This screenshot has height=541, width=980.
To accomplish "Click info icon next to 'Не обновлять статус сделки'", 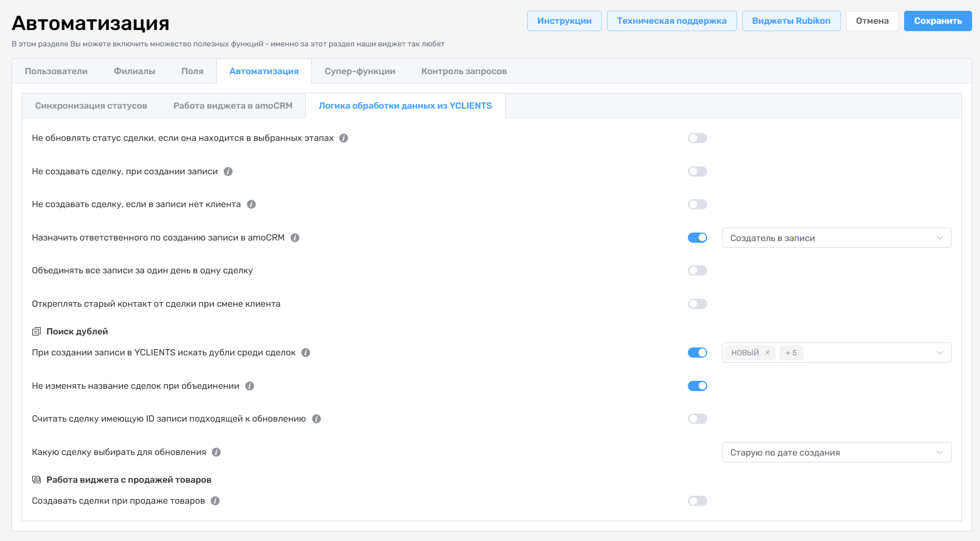I will (x=344, y=138).
